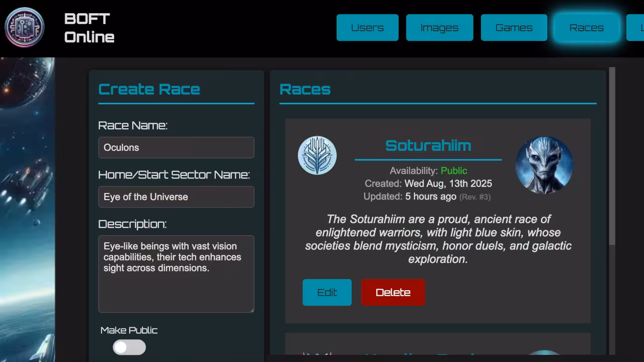
Task: Open the Soturahiim blue alien portrait
Action: (x=544, y=165)
